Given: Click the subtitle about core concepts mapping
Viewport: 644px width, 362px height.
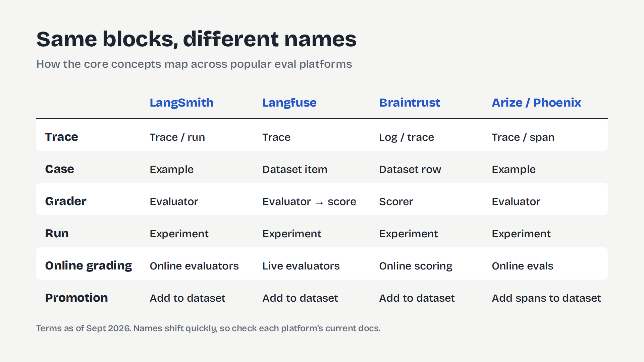Looking at the screenshot, I should click(x=194, y=64).
